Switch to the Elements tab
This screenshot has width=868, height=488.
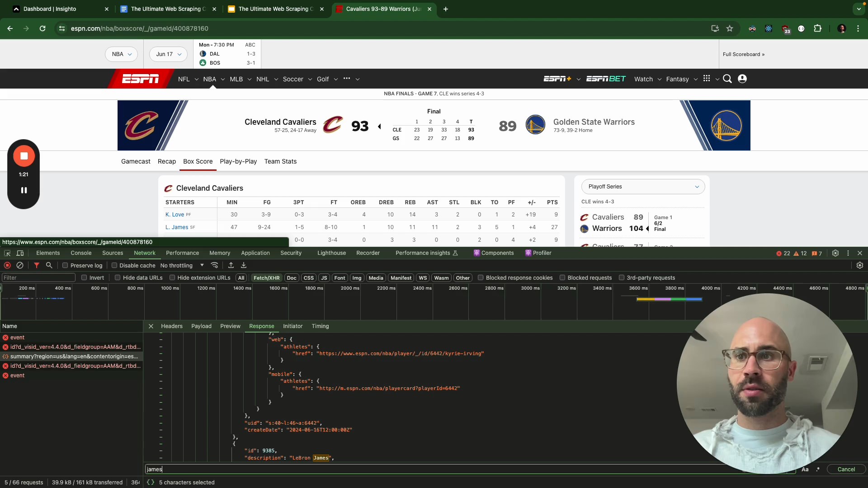pos(48,253)
